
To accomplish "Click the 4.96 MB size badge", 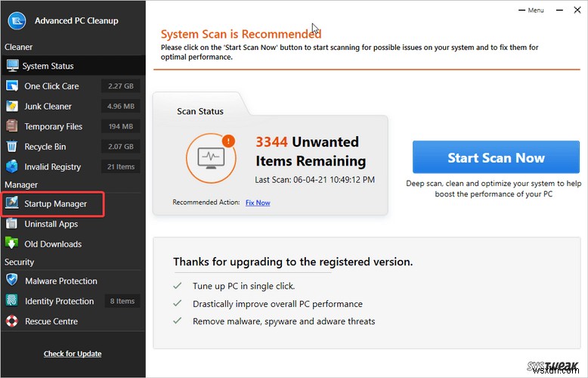I will 121,106.
